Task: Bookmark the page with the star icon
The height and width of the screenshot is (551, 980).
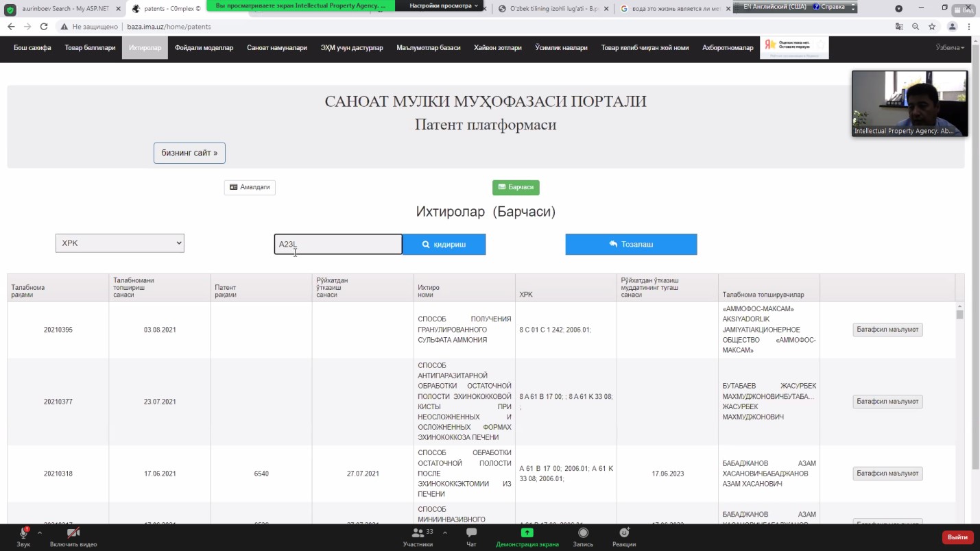Action: [932, 27]
